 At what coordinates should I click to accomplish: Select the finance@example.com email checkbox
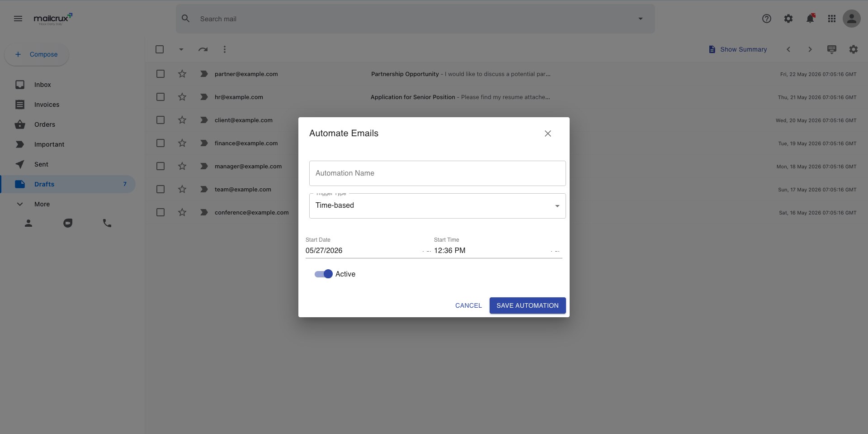[160, 143]
